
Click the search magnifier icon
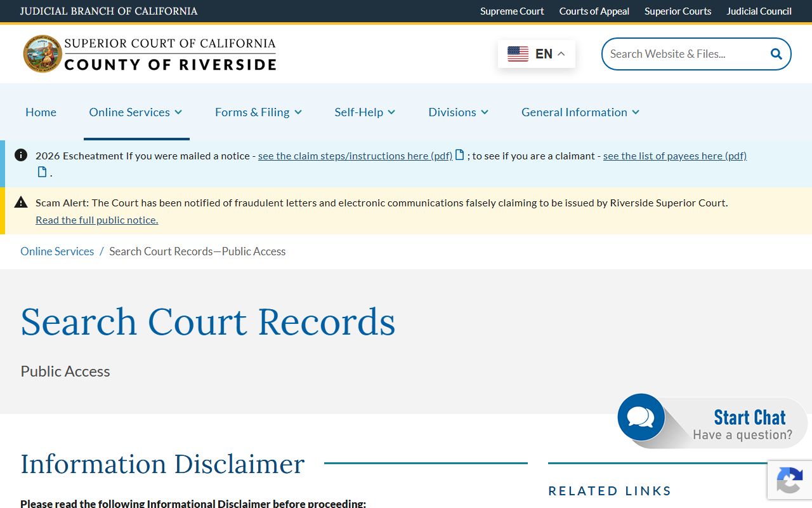tap(776, 54)
